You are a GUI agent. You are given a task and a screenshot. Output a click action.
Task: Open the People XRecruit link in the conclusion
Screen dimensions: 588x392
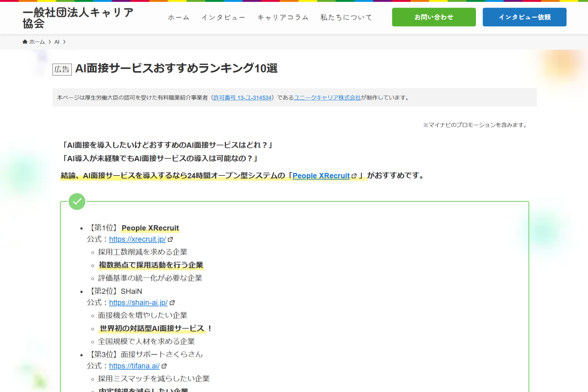pos(321,176)
